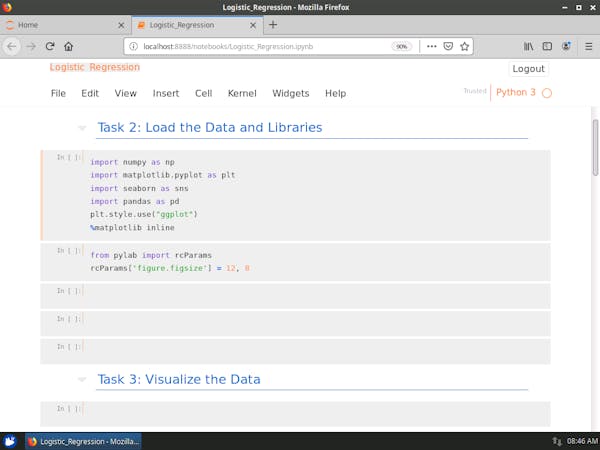This screenshot has width=600, height=450.
Task: Go to the Firefox home page icon
Action: [x=68, y=46]
